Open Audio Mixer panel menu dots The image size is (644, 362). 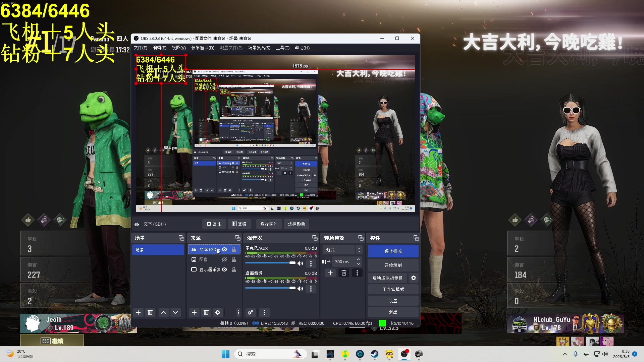(x=264, y=312)
